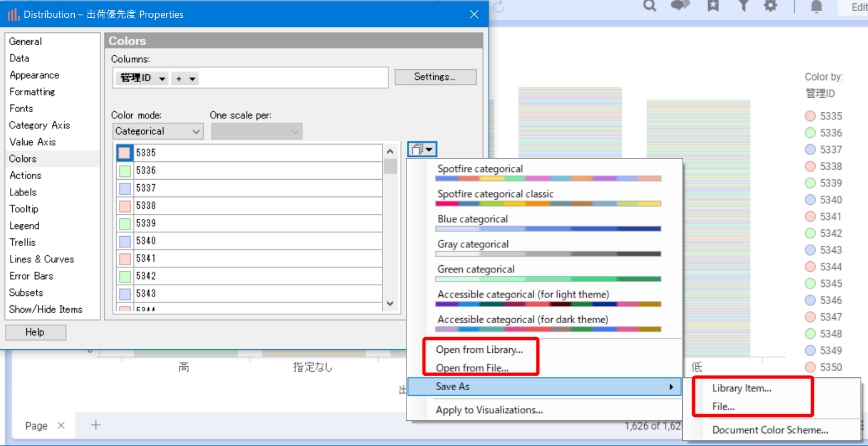Click scroll down arrow in color list
Screen dimensions: 868x446
point(390,304)
